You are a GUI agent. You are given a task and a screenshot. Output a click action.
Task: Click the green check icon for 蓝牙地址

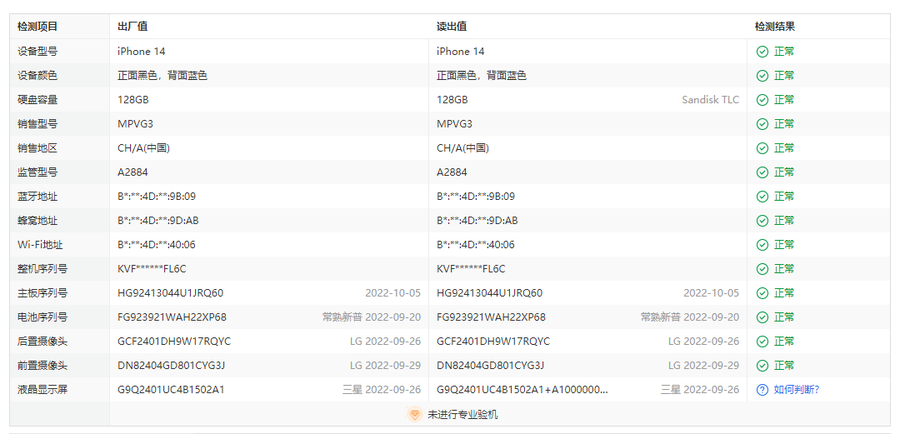pos(762,196)
